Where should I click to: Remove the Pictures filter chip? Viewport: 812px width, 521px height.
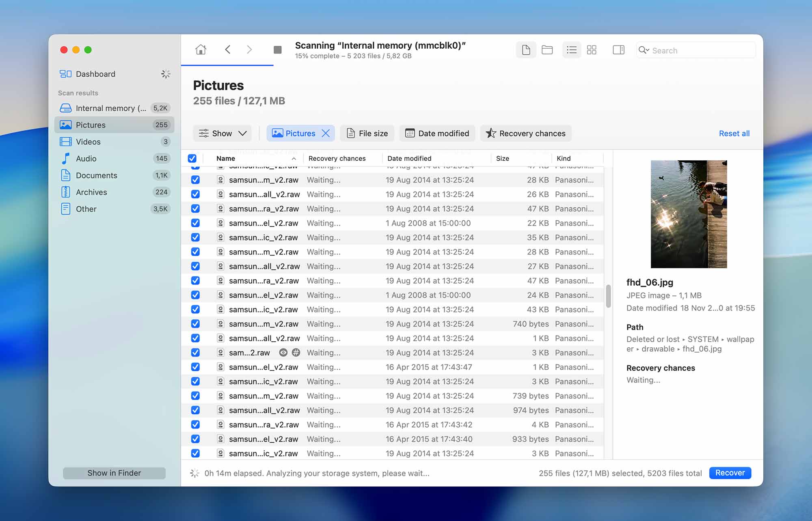pos(326,133)
